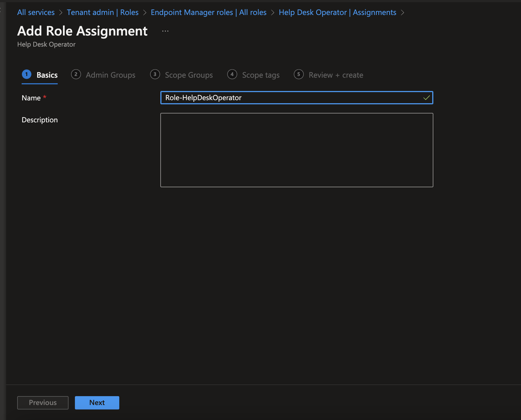521x420 pixels.
Task: Click the Admin Groups step number circle
Action: pyautogui.click(x=76, y=74)
